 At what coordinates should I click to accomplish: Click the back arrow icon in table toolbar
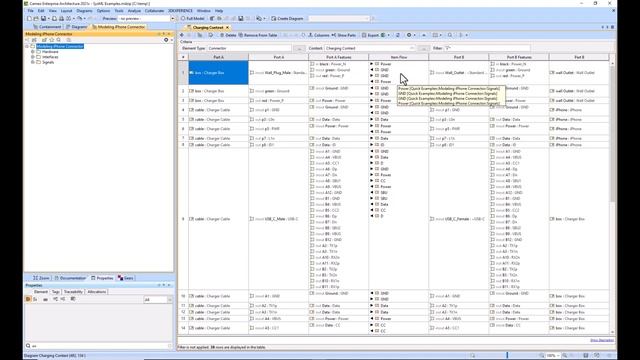(x=182, y=35)
